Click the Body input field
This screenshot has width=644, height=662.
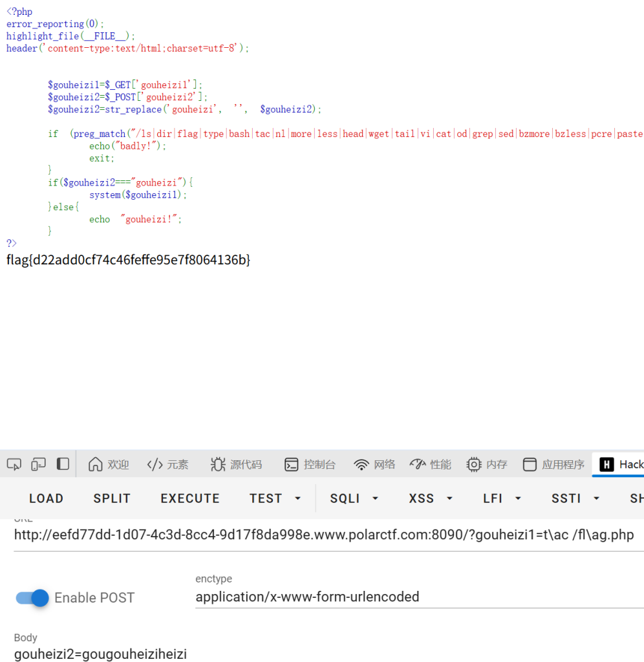tap(328, 654)
